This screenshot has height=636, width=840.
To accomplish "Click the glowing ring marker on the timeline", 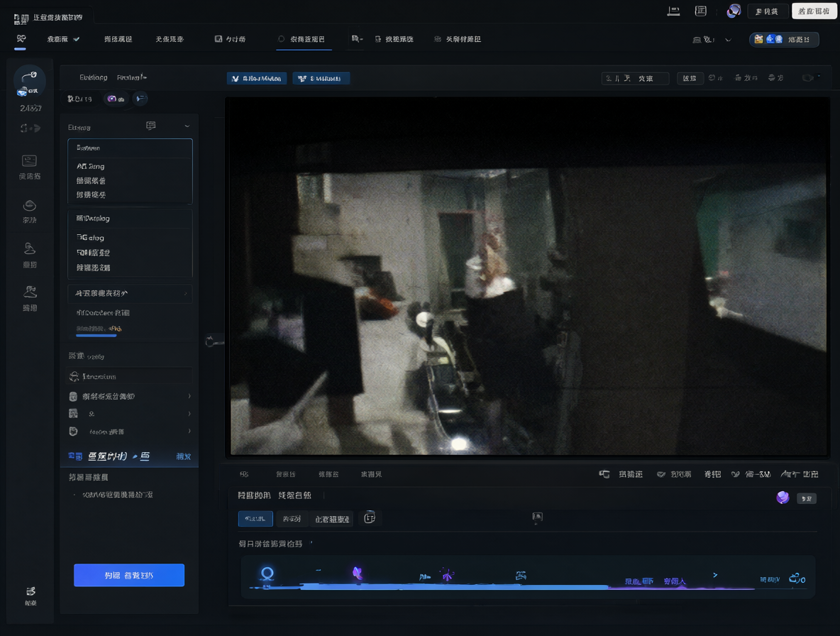I will click(267, 574).
